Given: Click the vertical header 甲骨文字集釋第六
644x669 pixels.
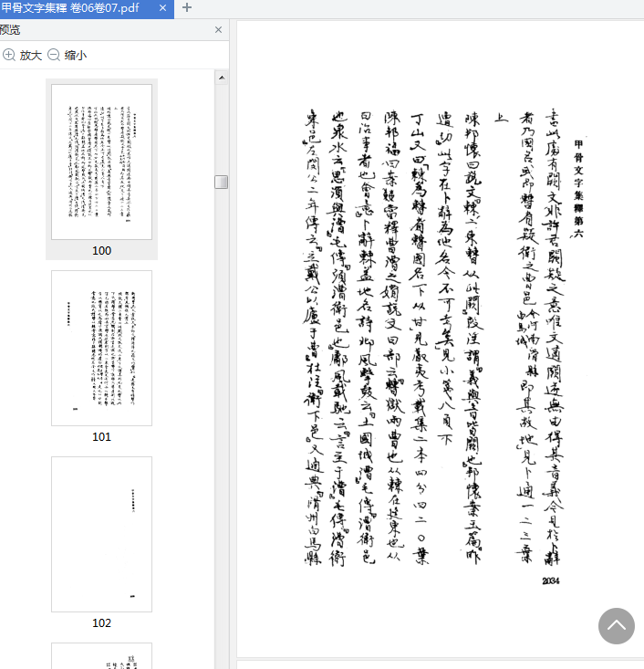Looking at the screenshot, I should tap(578, 189).
